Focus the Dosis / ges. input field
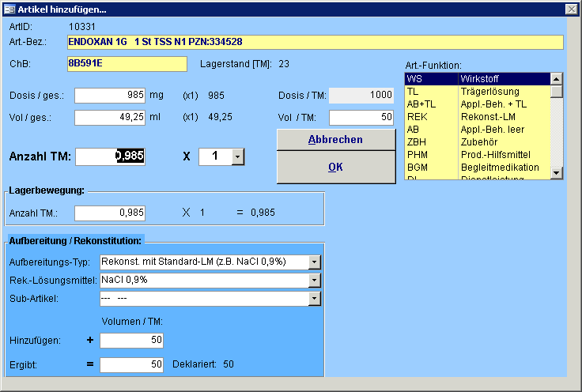582x392 pixels. click(110, 96)
